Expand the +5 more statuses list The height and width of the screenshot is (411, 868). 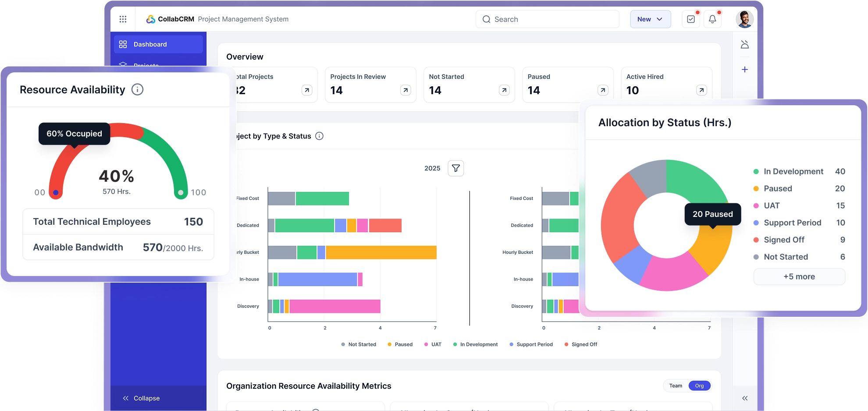(799, 277)
